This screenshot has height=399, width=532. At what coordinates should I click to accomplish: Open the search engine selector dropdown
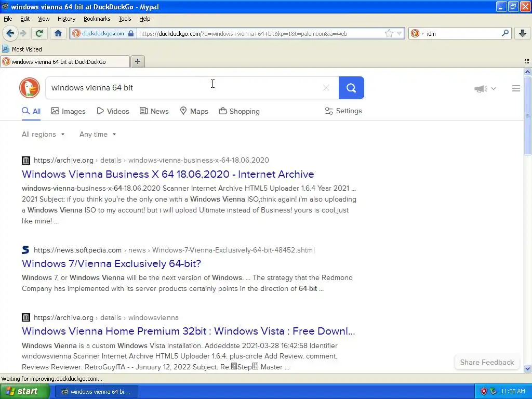[x=417, y=33]
